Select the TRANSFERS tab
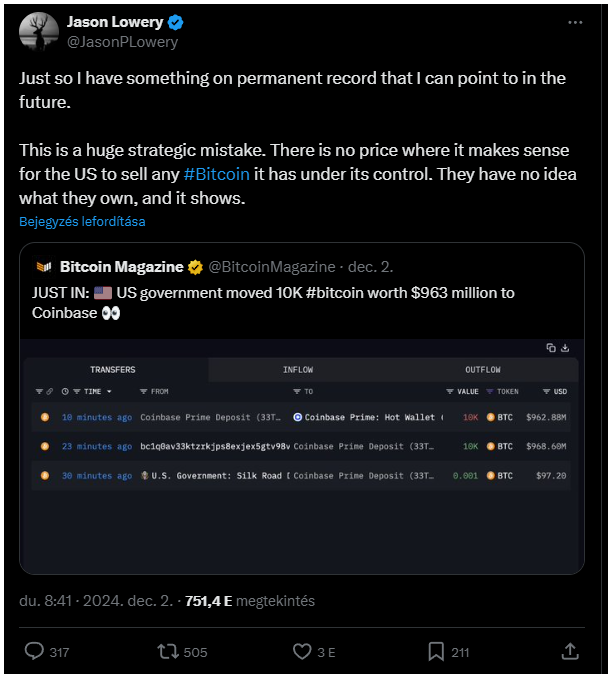Viewport: 612px width, 678px height. point(113,369)
